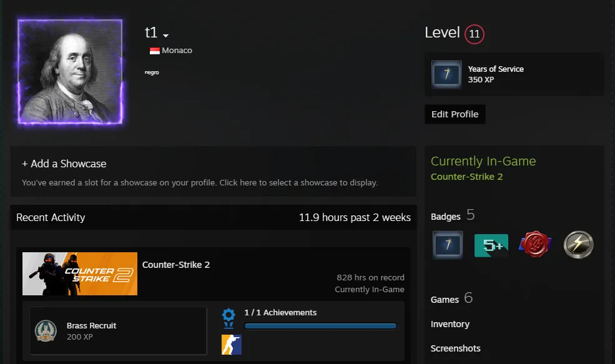This screenshot has height=364, width=615.
Task: Open the Inventory link
Action: [x=450, y=324]
